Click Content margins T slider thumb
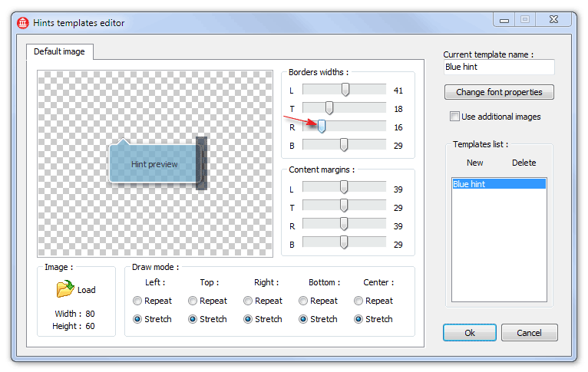588x372 pixels. point(344,206)
